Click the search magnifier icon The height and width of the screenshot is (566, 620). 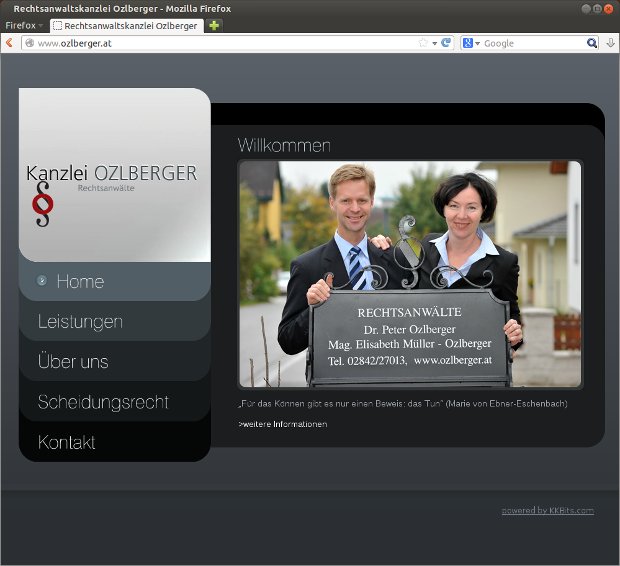[592, 43]
